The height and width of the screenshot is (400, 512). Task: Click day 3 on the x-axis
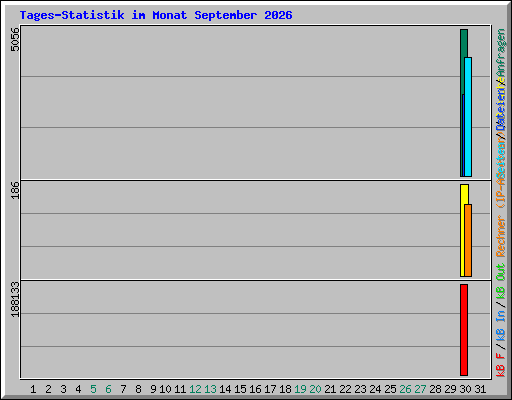(63, 389)
